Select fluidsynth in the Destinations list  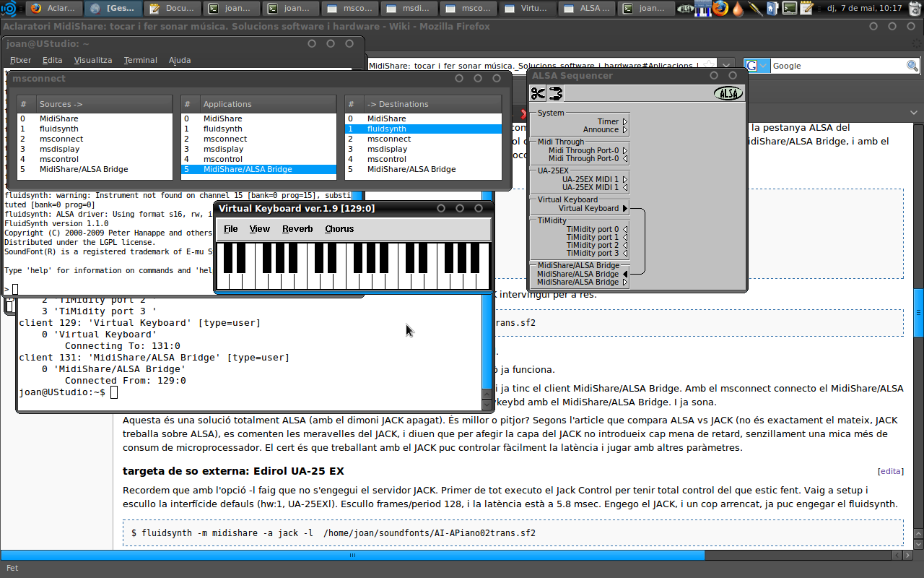click(423, 129)
